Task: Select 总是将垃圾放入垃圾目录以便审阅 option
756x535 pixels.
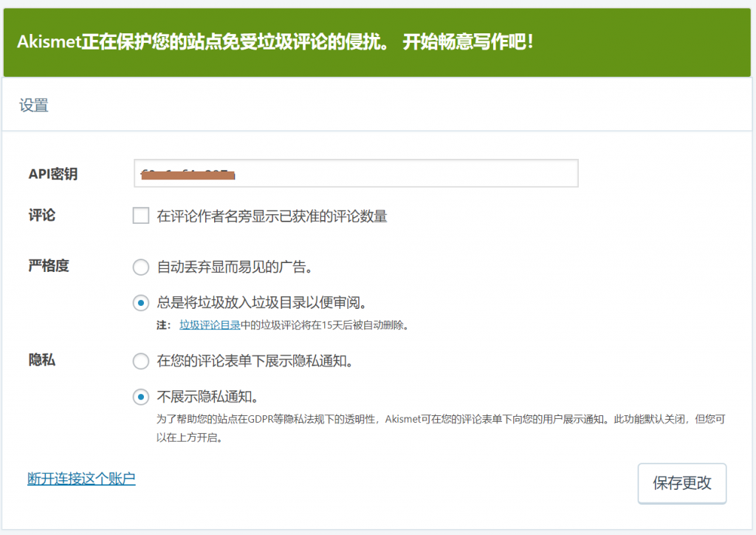Action: coord(140,303)
